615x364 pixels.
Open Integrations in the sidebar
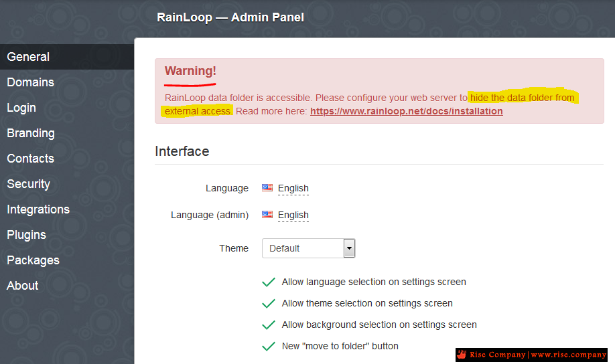tap(67, 209)
